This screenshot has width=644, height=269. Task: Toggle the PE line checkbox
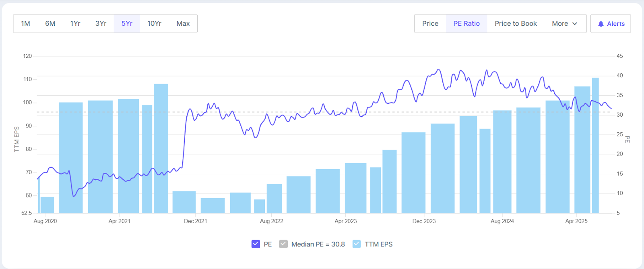tap(256, 244)
